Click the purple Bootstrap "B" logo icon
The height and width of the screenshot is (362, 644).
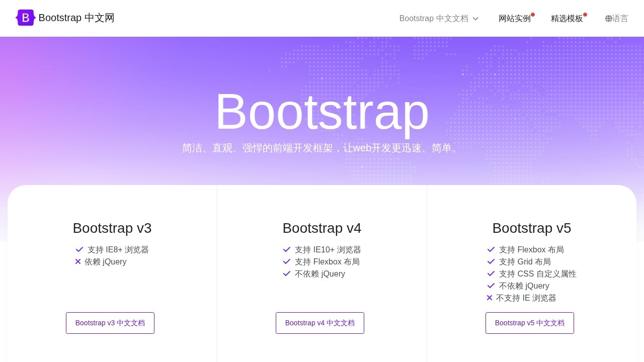click(25, 18)
